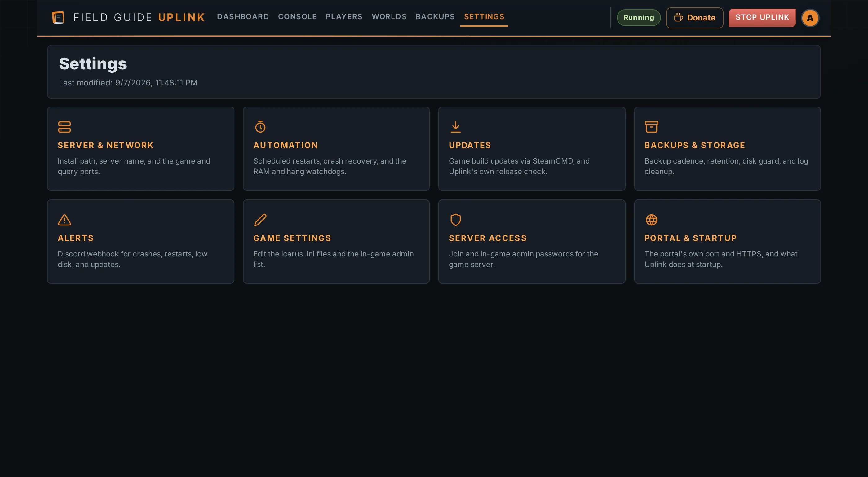Click the Field Guide book logo icon
The image size is (868, 477).
tap(58, 18)
